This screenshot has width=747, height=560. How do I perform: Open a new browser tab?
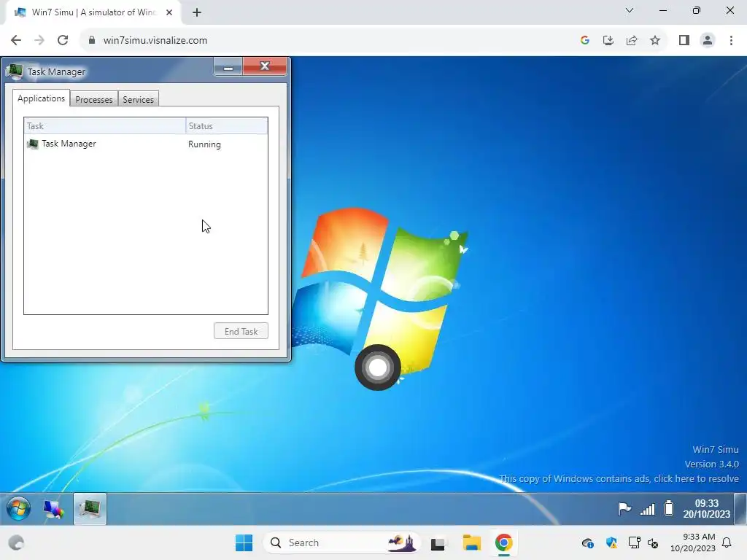point(197,12)
